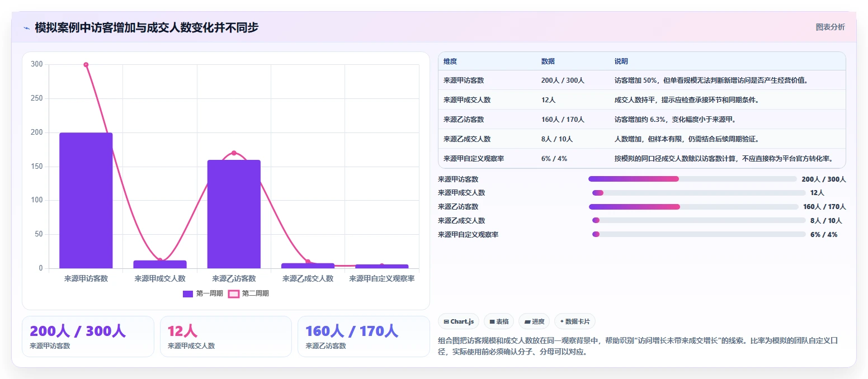This screenshot has height=379, width=868.
Task: Select the 表格 tag chip
Action: pos(499,321)
